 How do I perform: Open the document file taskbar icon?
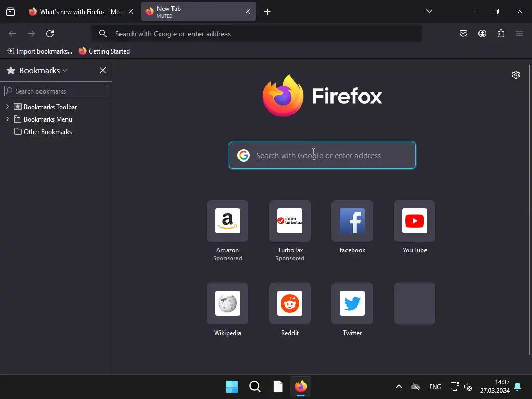click(x=278, y=387)
